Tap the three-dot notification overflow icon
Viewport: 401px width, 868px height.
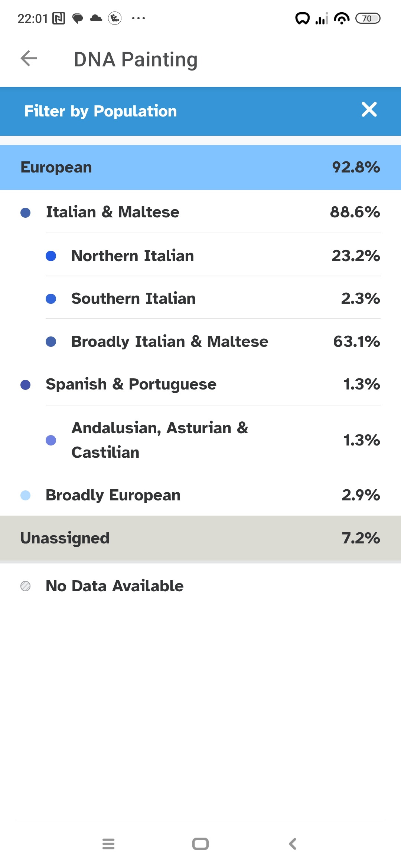coord(138,18)
